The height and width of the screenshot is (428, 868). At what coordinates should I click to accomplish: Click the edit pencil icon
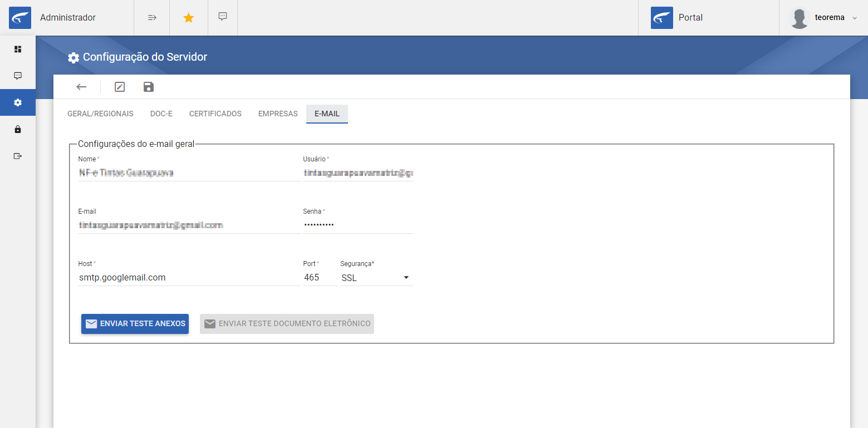tap(120, 87)
